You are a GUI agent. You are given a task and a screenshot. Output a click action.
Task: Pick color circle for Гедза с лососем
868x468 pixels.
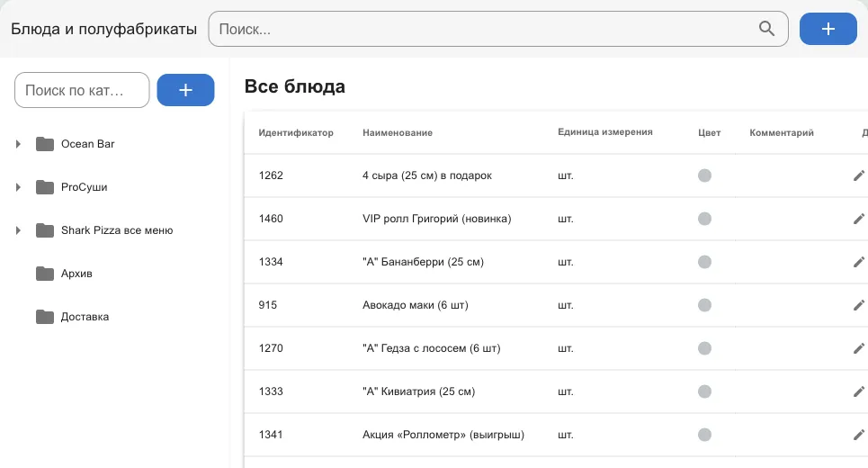point(704,348)
